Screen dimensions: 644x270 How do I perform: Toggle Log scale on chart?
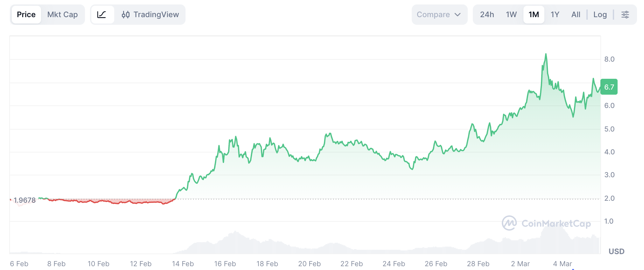pos(600,15)
